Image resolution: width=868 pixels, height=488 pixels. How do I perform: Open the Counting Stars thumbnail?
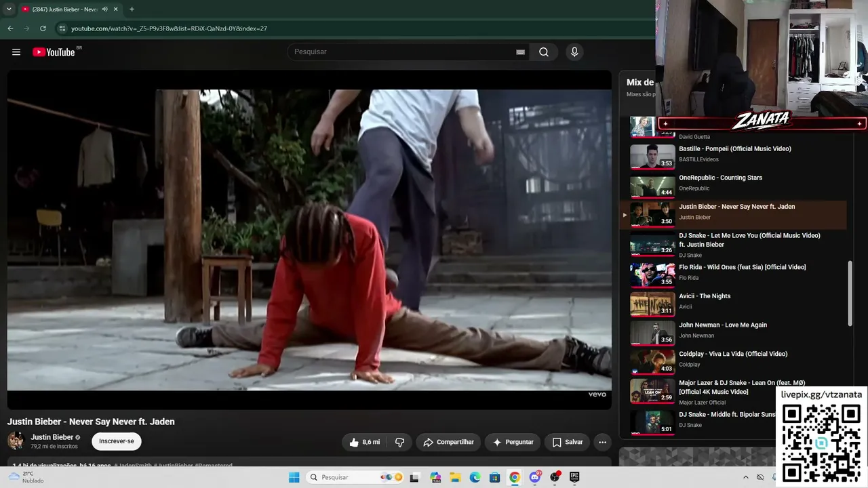[x=652, y=186]
